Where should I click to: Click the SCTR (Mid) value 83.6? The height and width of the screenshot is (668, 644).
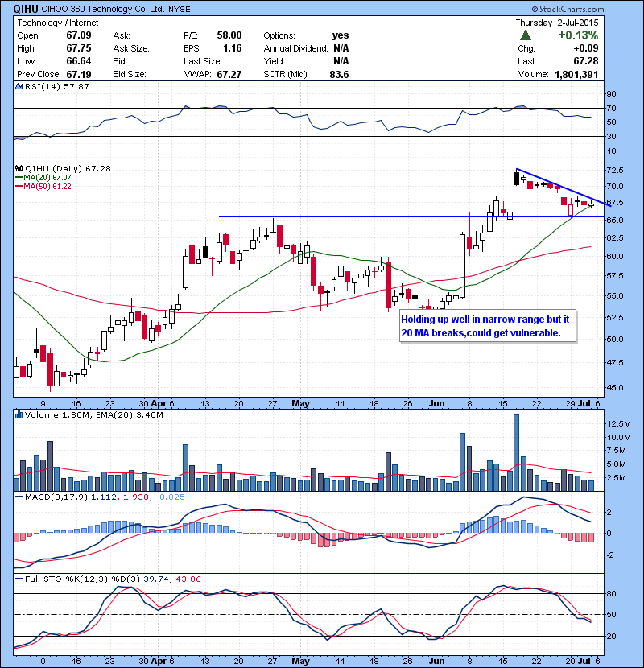click(x=339, y=75)
